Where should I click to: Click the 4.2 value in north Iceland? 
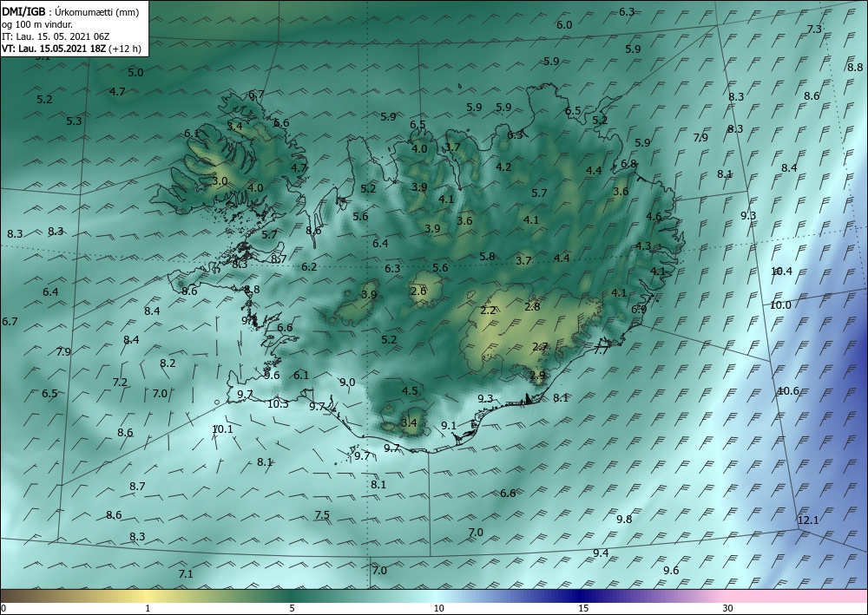503,167
